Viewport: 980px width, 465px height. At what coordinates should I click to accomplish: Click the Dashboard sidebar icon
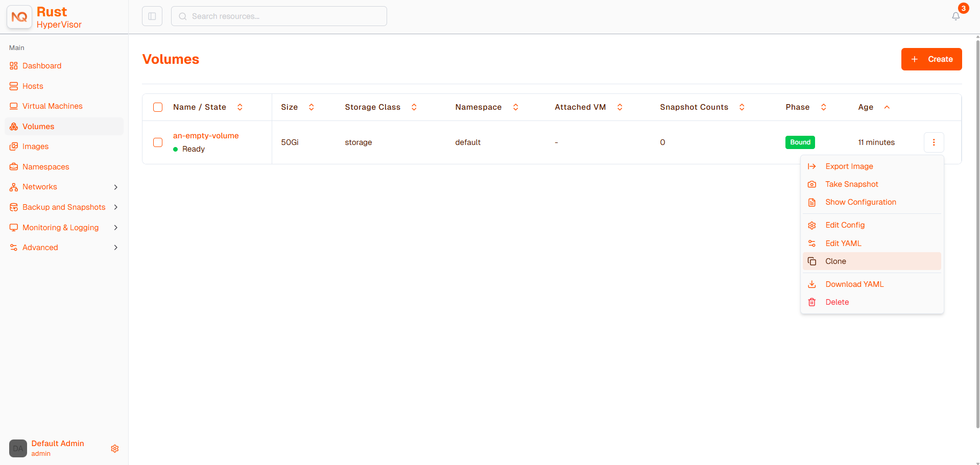point(14,66)
